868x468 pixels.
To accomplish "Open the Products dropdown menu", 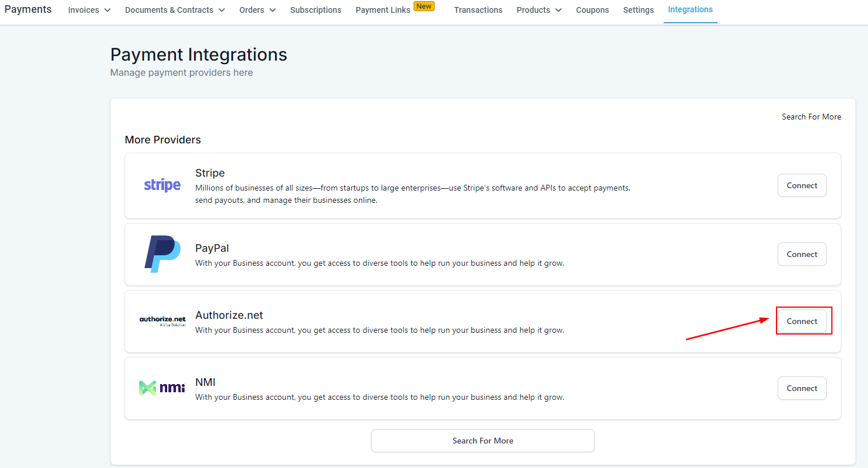I will pyautogui.click(x=539, y=10).
